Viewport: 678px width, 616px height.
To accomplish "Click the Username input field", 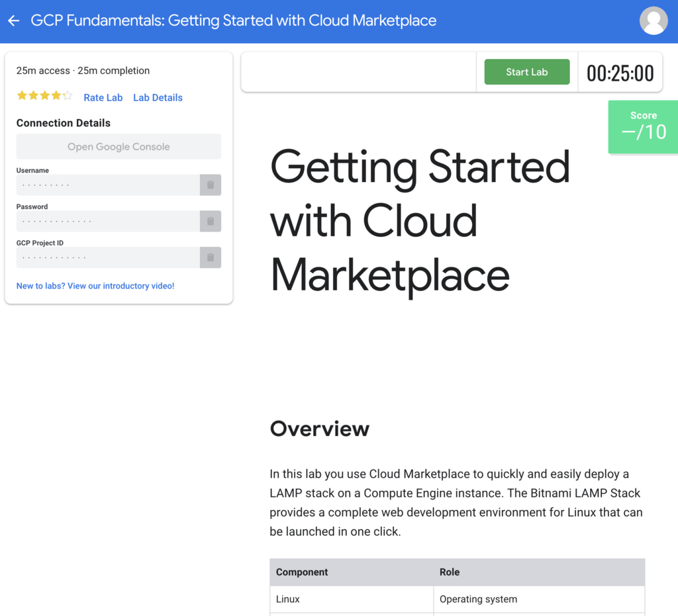I will (x=108, y=185).
